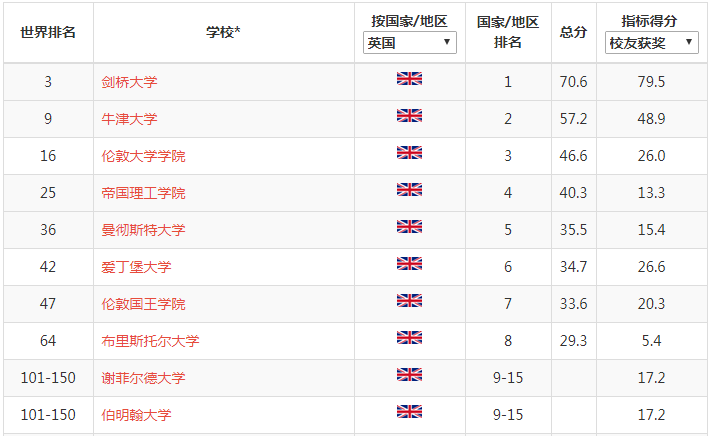Open the 谢菲尔德大学 link
The height and width of the screenshot is (436, 710).
[143, 378]
